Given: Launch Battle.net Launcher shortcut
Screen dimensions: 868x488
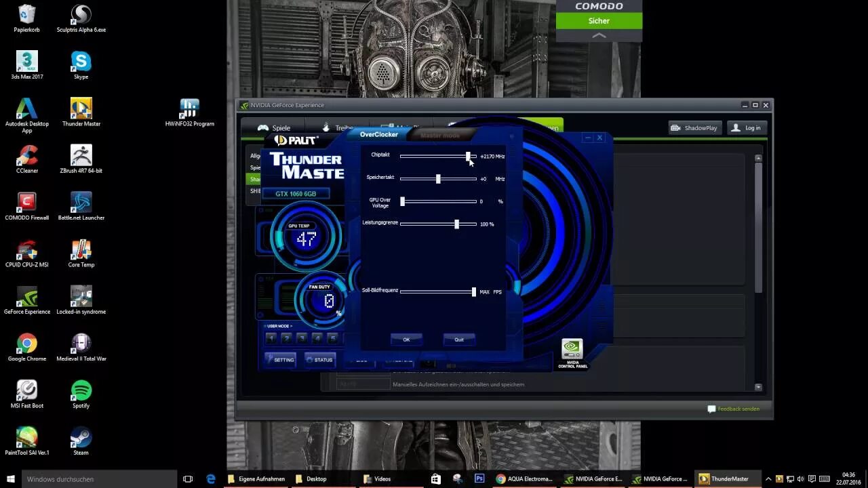Looking at the screenshot, I should click(x=81, y=206).
